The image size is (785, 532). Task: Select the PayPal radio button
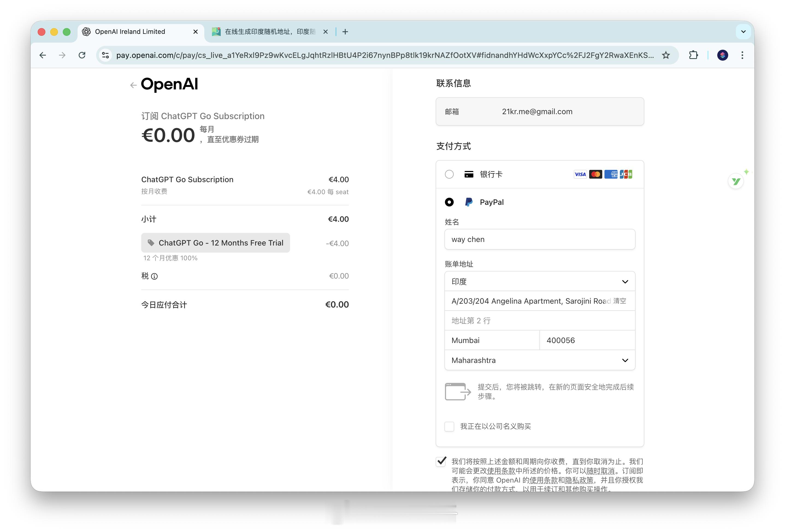(449, 202)
